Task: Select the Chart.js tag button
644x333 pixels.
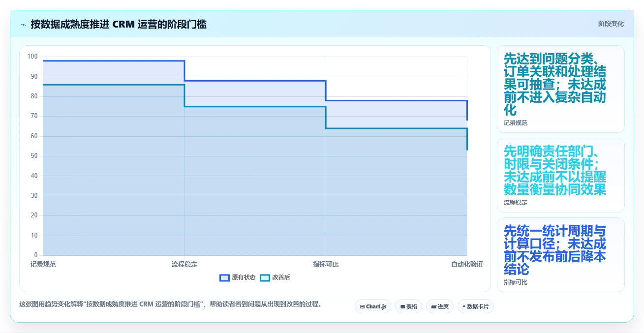Action: coord(373,306)
